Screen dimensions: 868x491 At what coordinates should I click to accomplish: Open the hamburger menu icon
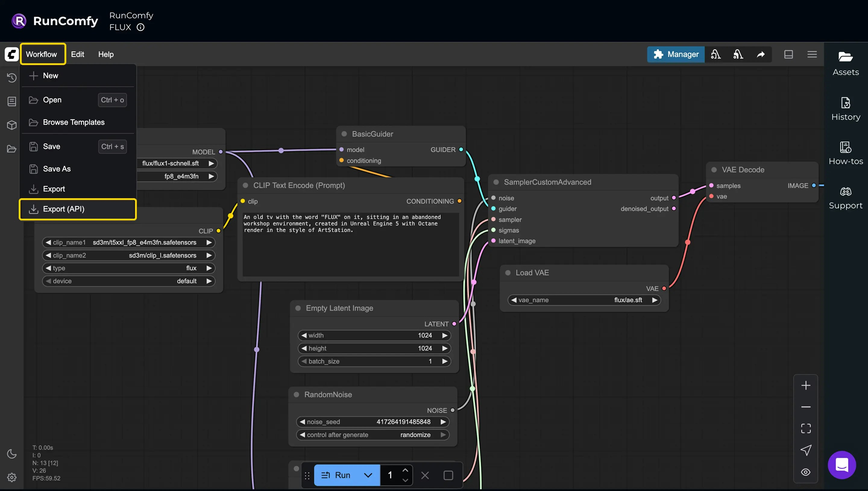(x=812, y=54)
